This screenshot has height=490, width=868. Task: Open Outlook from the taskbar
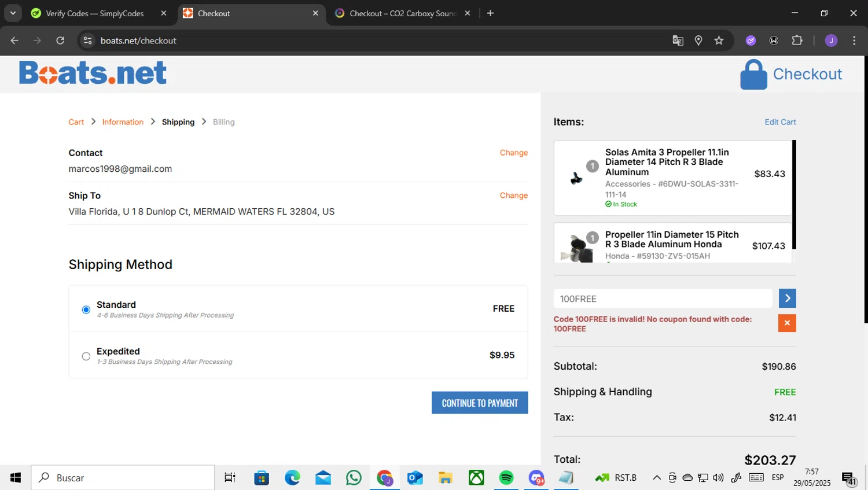point(415,478)
